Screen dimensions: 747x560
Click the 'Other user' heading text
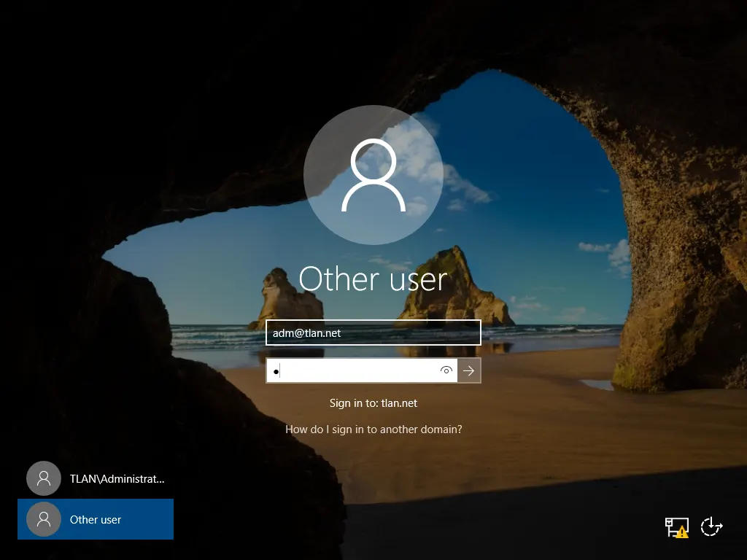coord(373,279)
